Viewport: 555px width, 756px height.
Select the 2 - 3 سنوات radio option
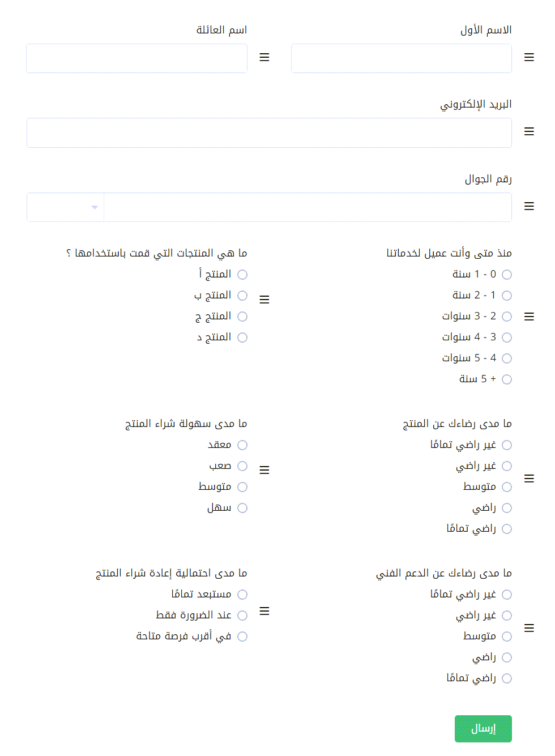point(507,317)
